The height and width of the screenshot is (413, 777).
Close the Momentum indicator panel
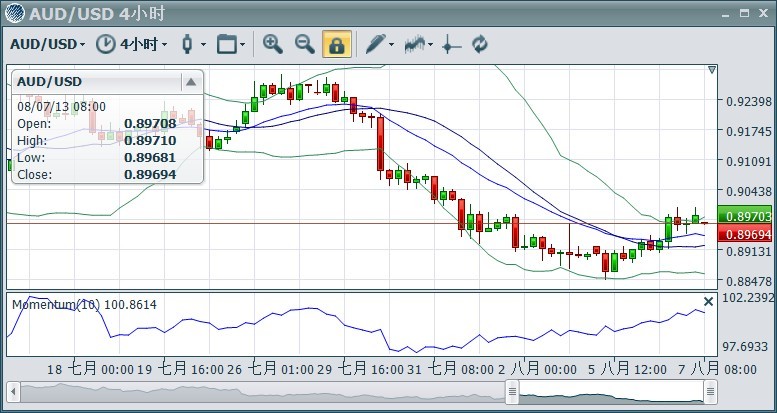709,301
